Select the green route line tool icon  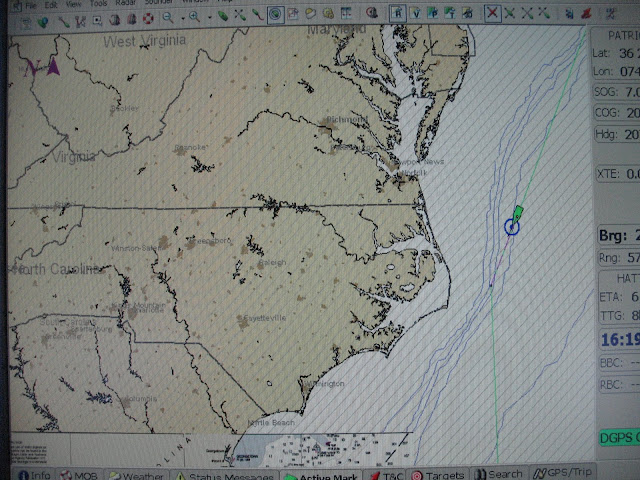pos(257,15)
